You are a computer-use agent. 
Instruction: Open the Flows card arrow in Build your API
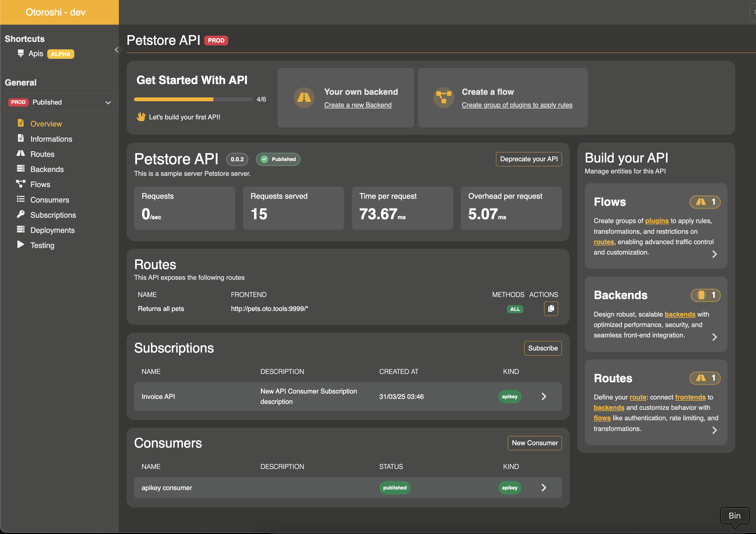(x=714, y=254)
